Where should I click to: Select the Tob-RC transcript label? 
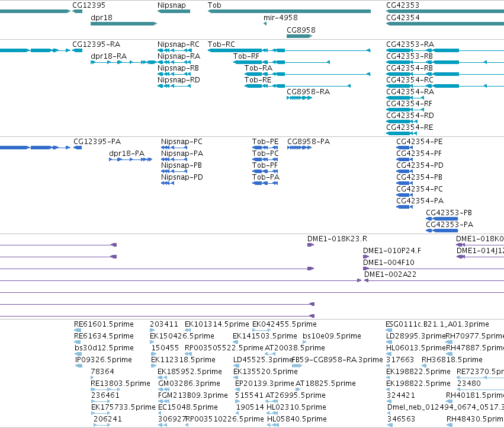point(221,44)
